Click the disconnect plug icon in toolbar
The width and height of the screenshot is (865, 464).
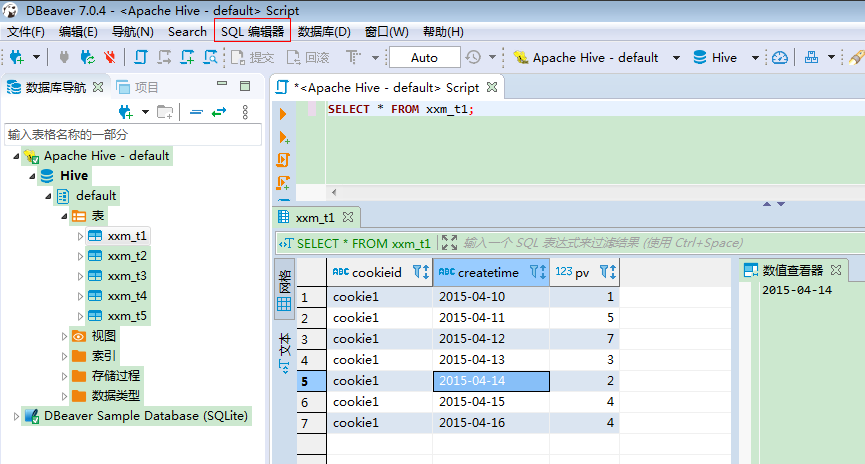tap(64, 57)
